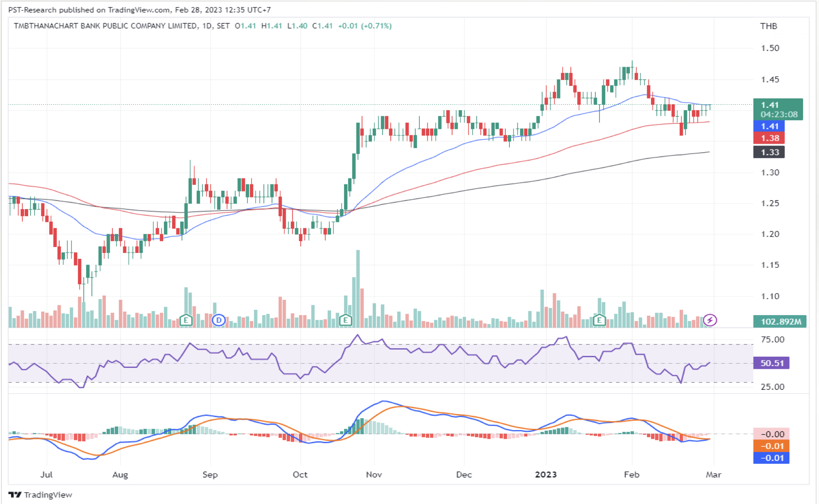The image size is (819, 504).
Task: Click the 75.00 RSI axis label
Action: point(773,339)
